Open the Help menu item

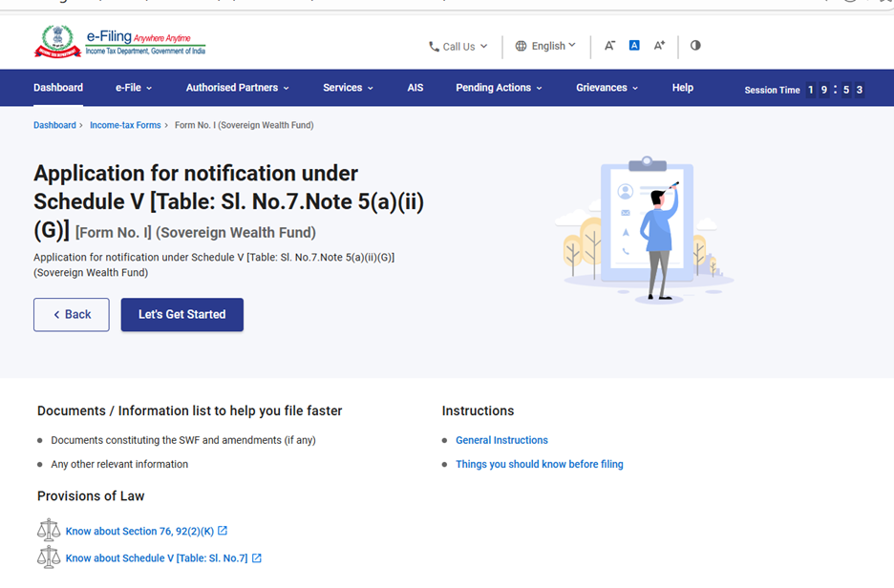[x=682, y=87]
